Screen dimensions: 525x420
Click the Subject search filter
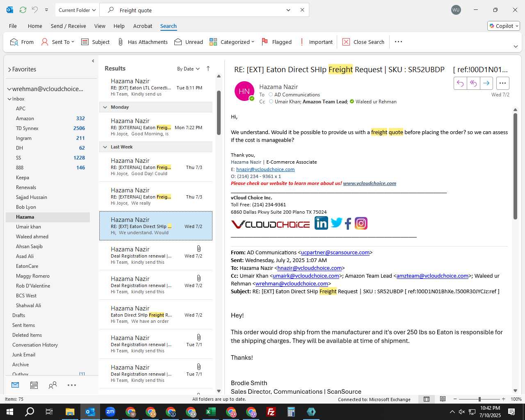[96, 42]
